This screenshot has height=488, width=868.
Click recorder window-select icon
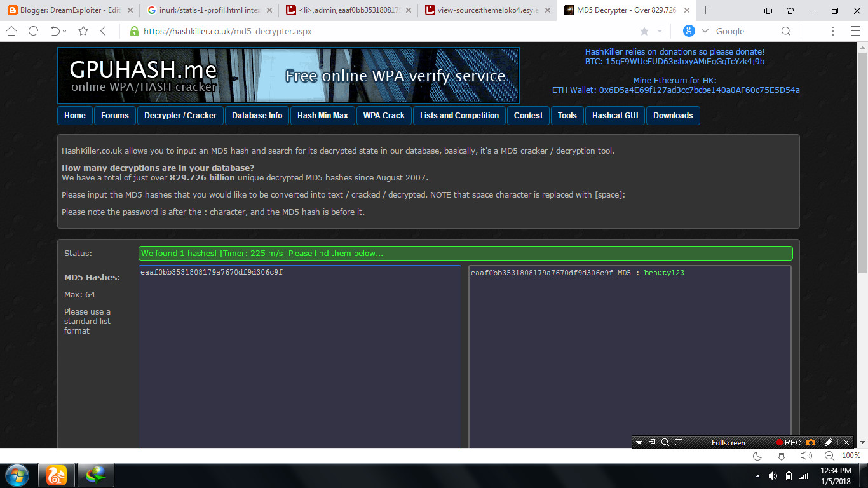click(x=652, y=442)
